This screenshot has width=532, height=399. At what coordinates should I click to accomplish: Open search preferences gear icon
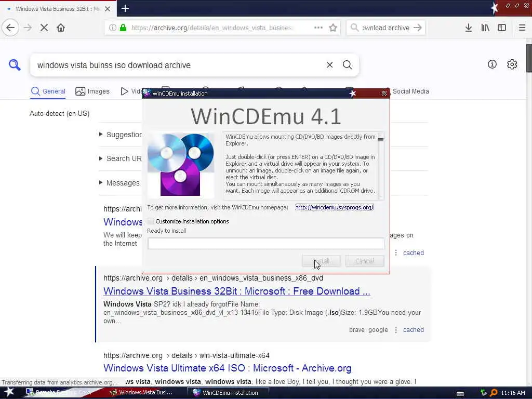coord(512,64)
